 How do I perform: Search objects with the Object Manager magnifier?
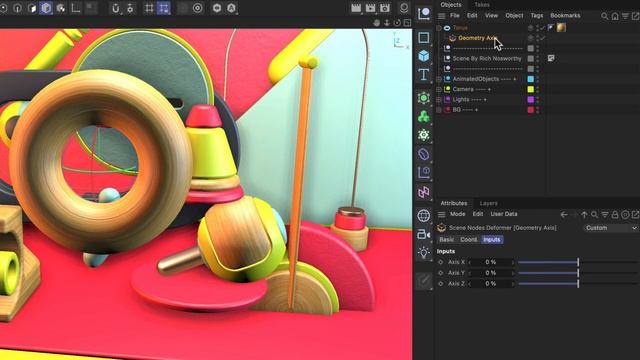(x=604, y=16)
